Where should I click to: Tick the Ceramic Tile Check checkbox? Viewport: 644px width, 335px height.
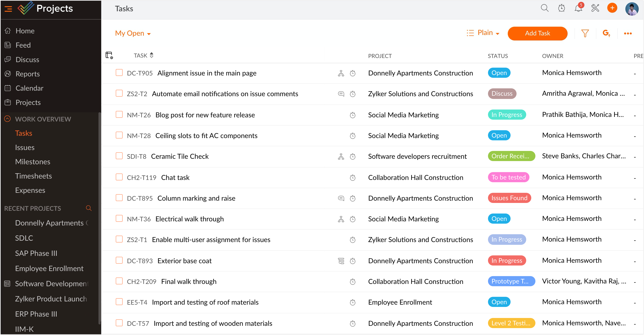tap(119, 156)
